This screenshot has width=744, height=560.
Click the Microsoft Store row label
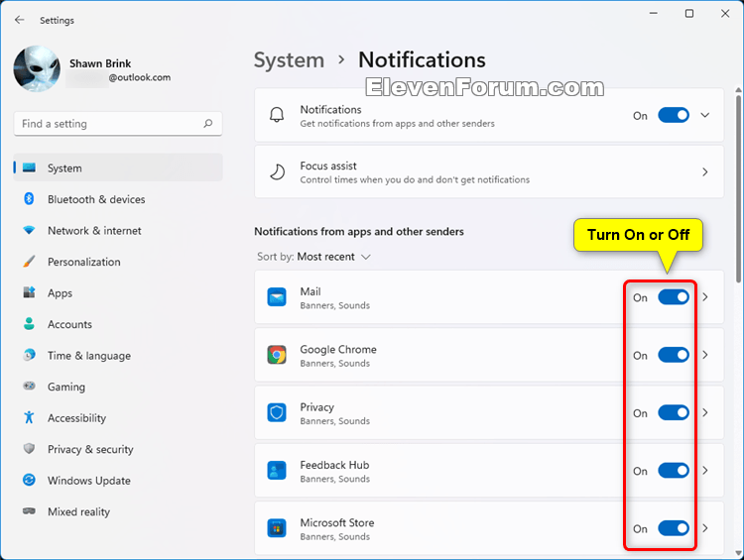(x=337, y=523)
